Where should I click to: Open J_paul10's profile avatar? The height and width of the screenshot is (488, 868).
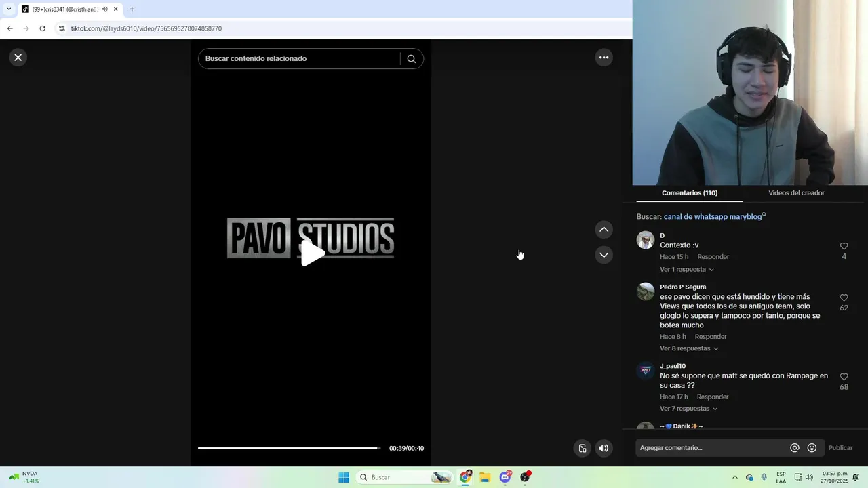(646, 371)
